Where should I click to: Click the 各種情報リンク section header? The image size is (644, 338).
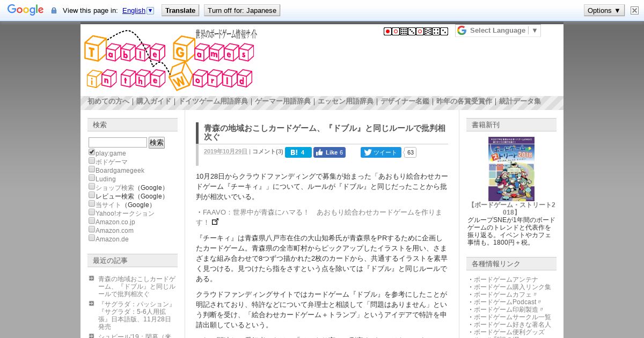click(x=511, y=263)
